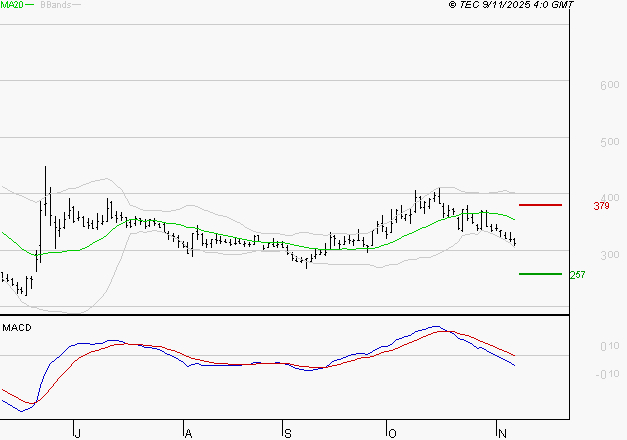Click the 500 price axis label
The height and width of the screenshot is (440, 627).
609,142
